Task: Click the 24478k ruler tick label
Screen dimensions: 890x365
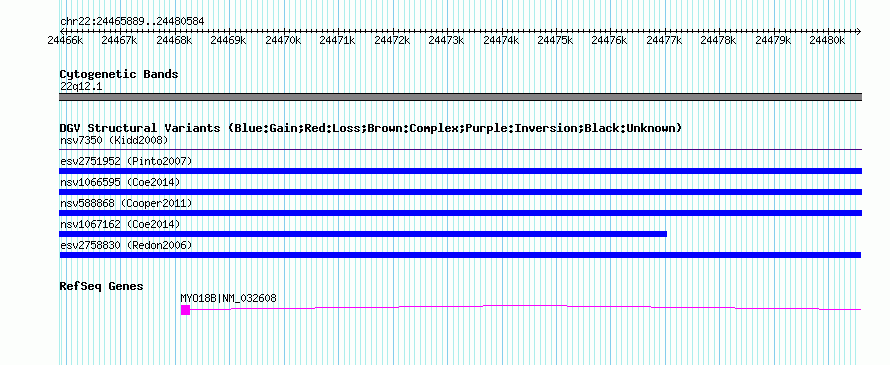Action: (719, 40)
